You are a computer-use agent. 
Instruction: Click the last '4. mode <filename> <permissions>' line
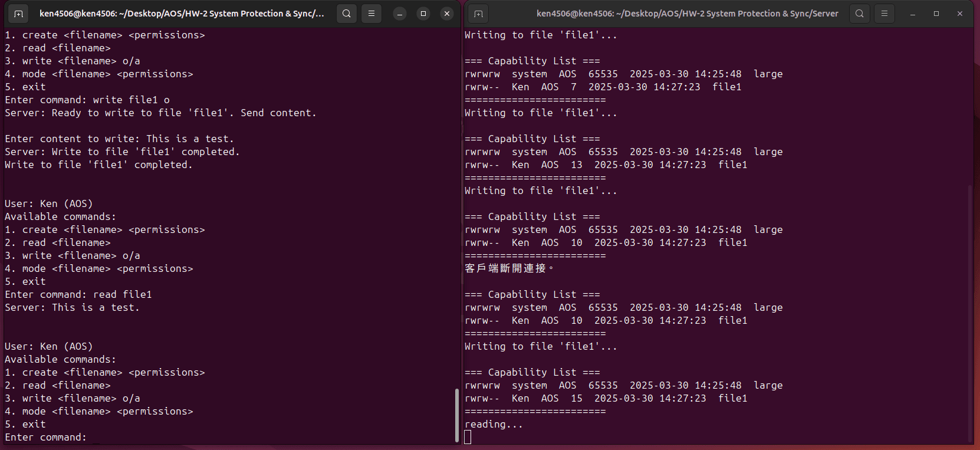(98, 412)
